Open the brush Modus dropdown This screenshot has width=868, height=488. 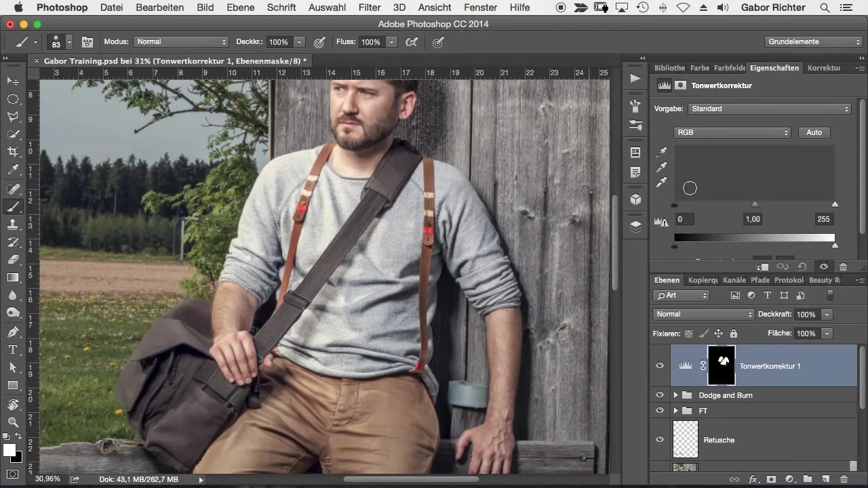180,42
